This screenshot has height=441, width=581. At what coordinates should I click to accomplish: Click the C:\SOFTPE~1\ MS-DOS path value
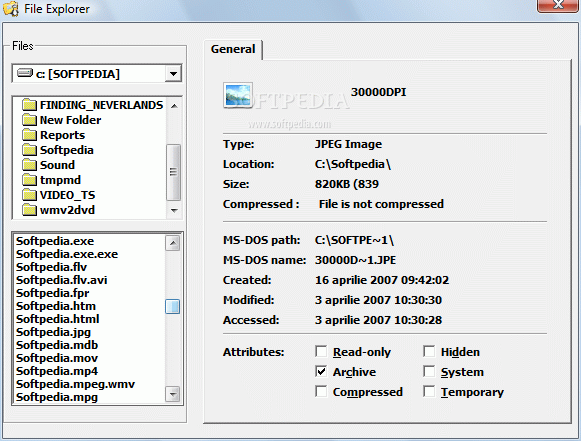pyautogui.click(x=354, y=240)
